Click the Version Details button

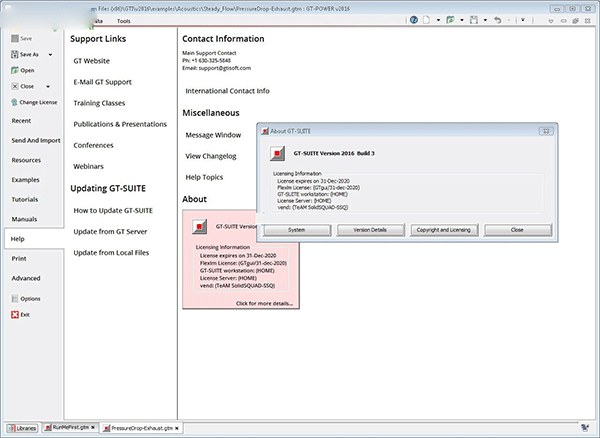370,230
